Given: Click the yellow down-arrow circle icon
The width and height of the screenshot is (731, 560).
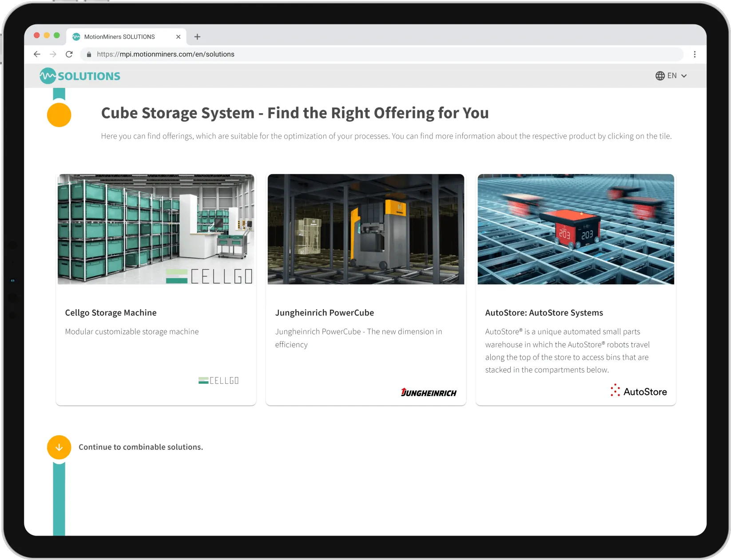Looking at the screenshot, I should coord(59,447).
